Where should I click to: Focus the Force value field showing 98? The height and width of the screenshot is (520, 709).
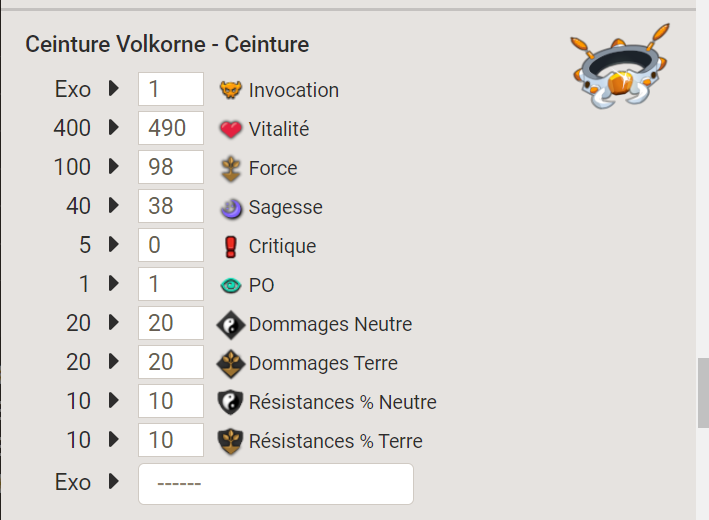click(x=171, y=167)
